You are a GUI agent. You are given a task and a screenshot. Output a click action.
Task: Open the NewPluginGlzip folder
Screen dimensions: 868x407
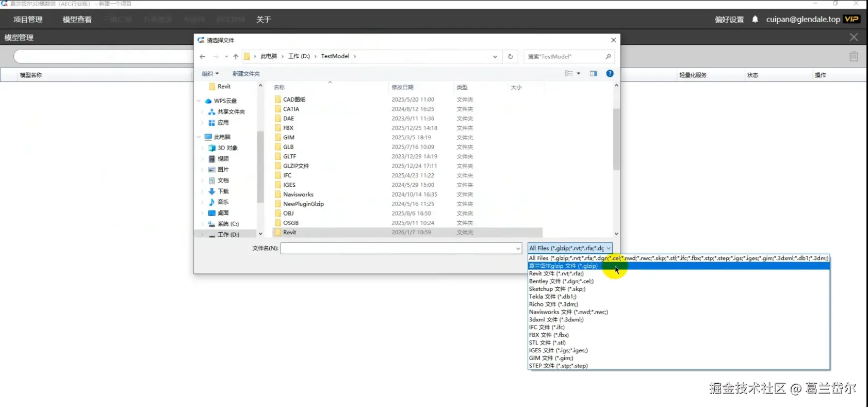[x=303, y=204]
